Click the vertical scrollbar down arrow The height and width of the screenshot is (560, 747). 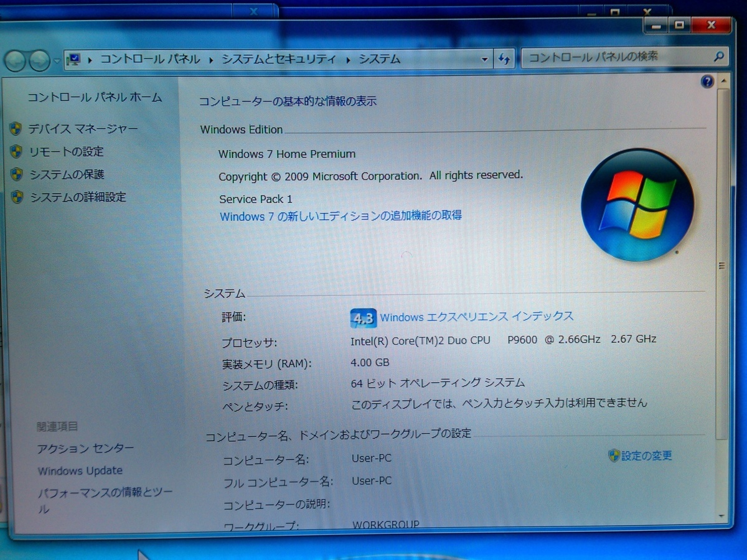(x=723, y=516)
